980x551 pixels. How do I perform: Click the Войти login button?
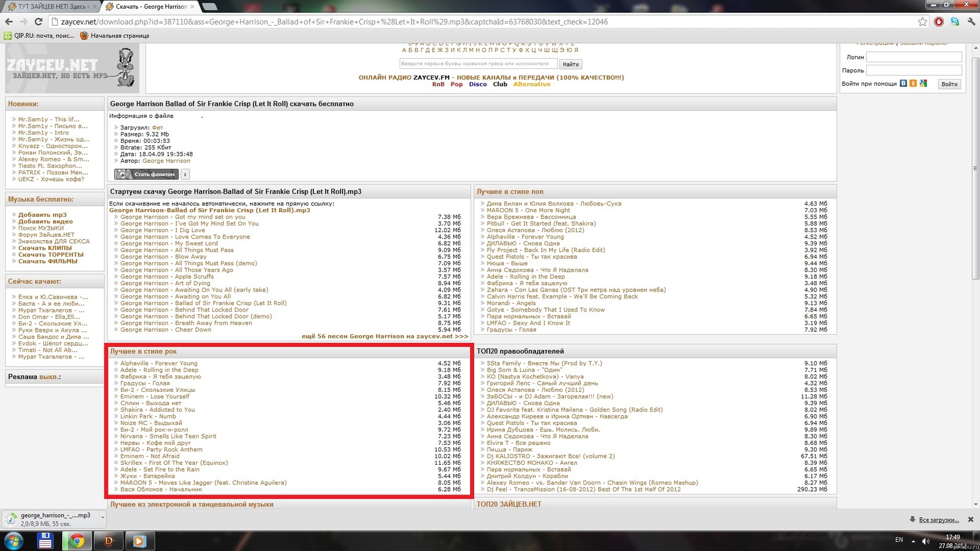(x=949, y=84)
